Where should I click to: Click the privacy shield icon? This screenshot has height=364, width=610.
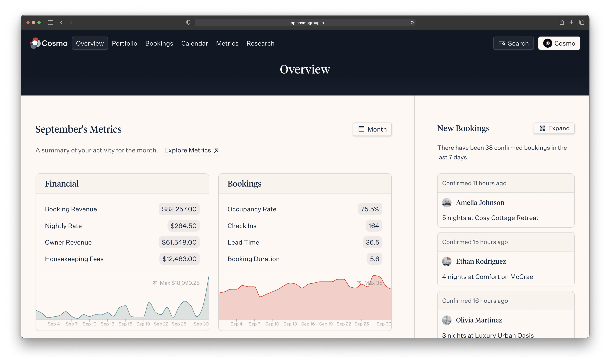click(188, 23)
